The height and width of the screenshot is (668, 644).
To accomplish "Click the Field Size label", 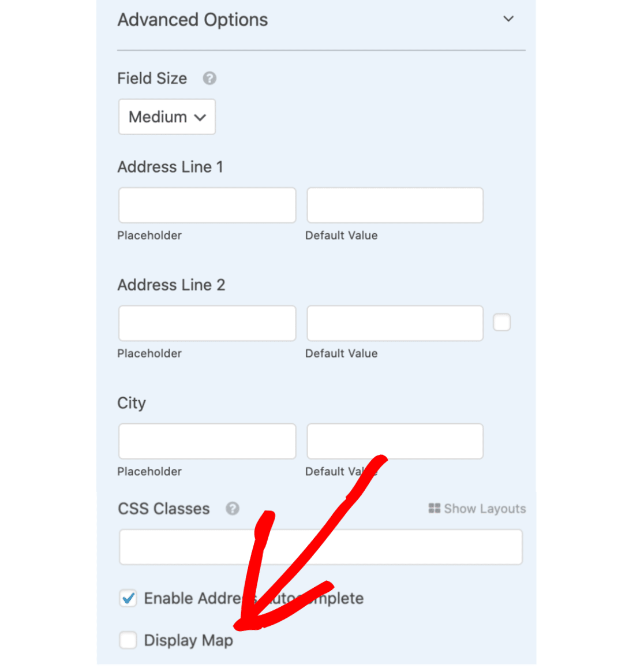I will (x=152, y=79).
